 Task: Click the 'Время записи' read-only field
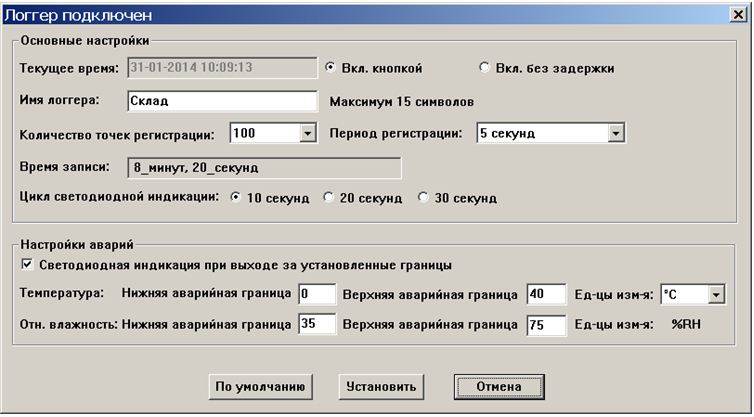[264, 167]
